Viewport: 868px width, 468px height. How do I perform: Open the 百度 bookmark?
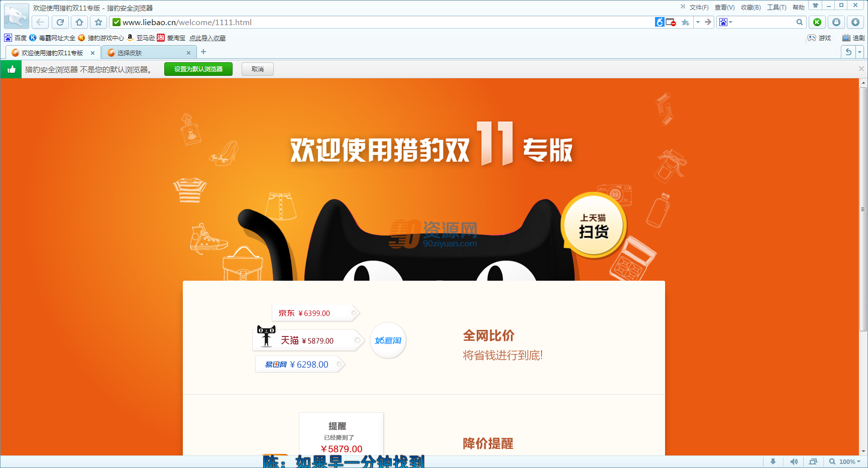pos(16,38)
